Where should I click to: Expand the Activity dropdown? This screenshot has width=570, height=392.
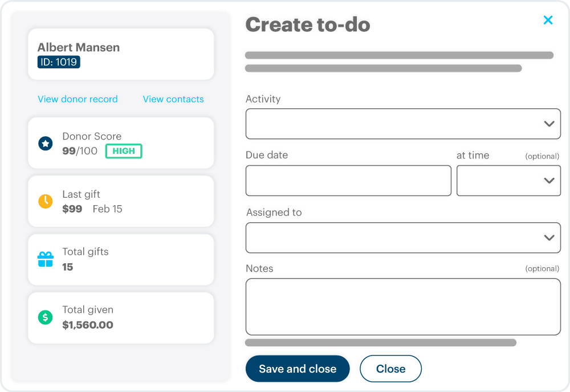click(x=403, y=124)
